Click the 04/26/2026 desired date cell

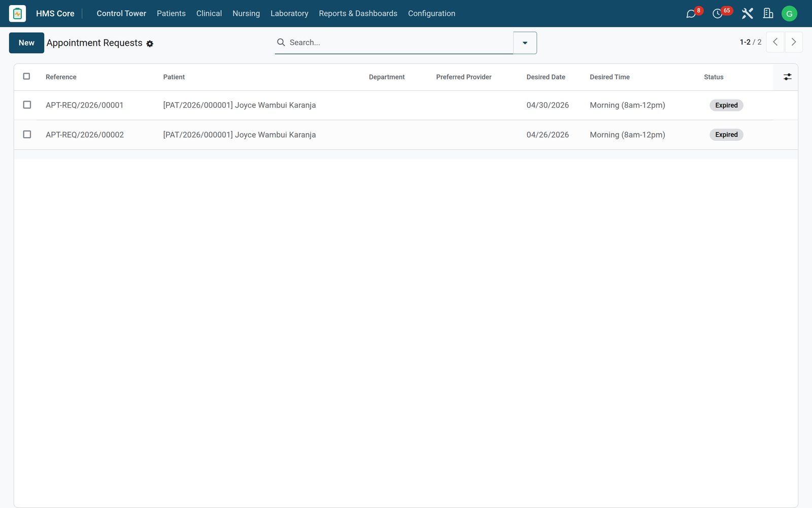[548, 135]
